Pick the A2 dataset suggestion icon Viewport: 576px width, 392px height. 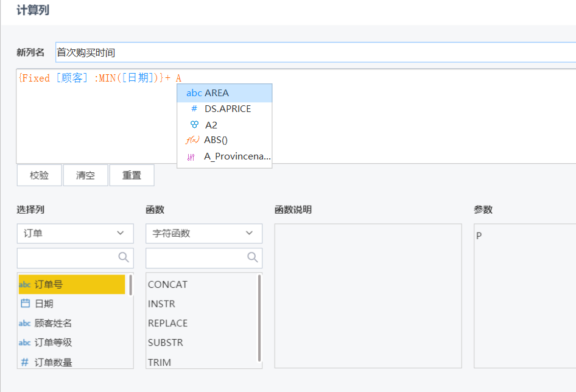tap(194, 125)
